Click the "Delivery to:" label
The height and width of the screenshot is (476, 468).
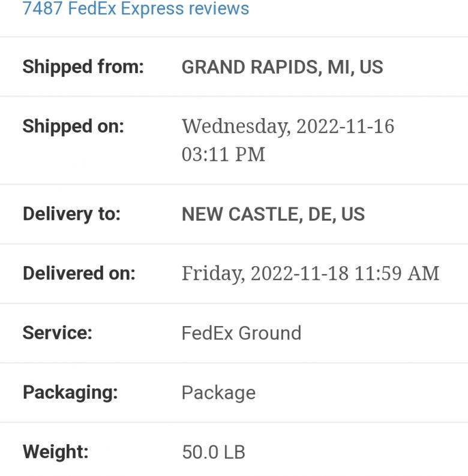pyautogui.click(x=71, y=214)
